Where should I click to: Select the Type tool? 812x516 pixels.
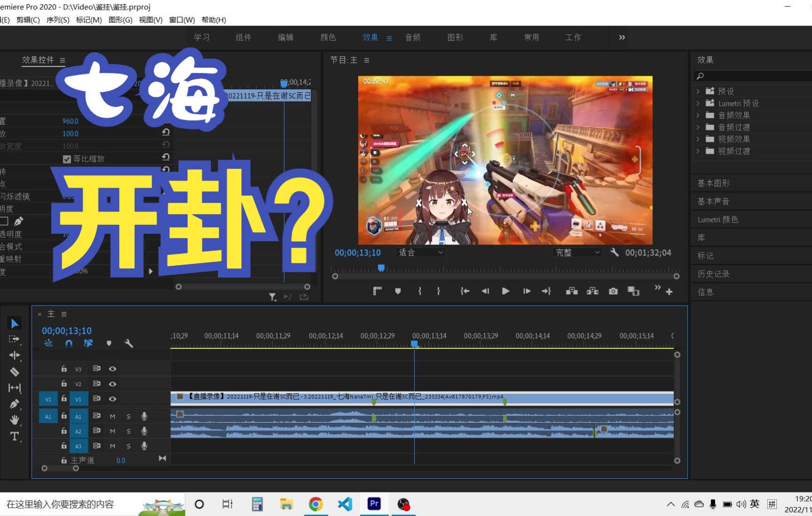click(15, 437)
